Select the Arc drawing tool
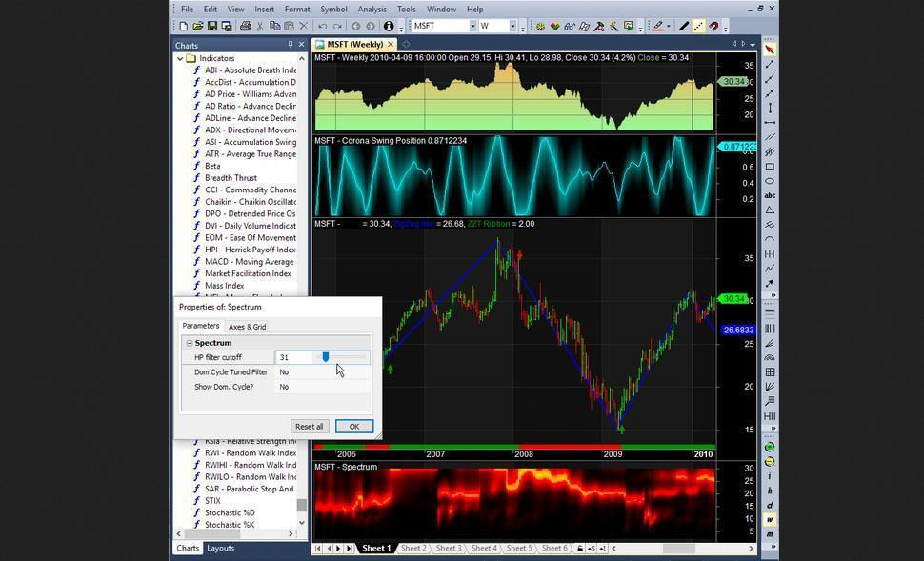 (x=770, y=239)
